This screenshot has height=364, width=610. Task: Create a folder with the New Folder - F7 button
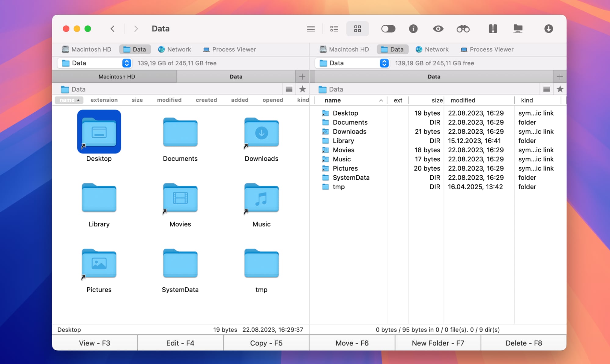(437, 343)
